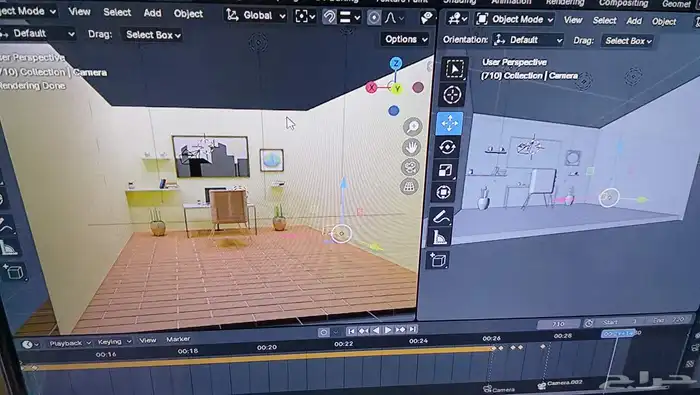Select the Scale tool in right viewport toolbar
This screenshot has width=700, height=395.
click(445, 170)
